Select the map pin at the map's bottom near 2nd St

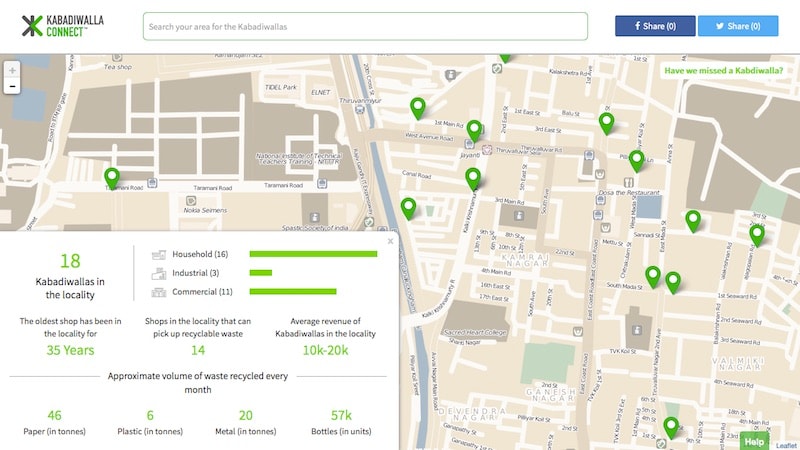click(x=671, y=428)
